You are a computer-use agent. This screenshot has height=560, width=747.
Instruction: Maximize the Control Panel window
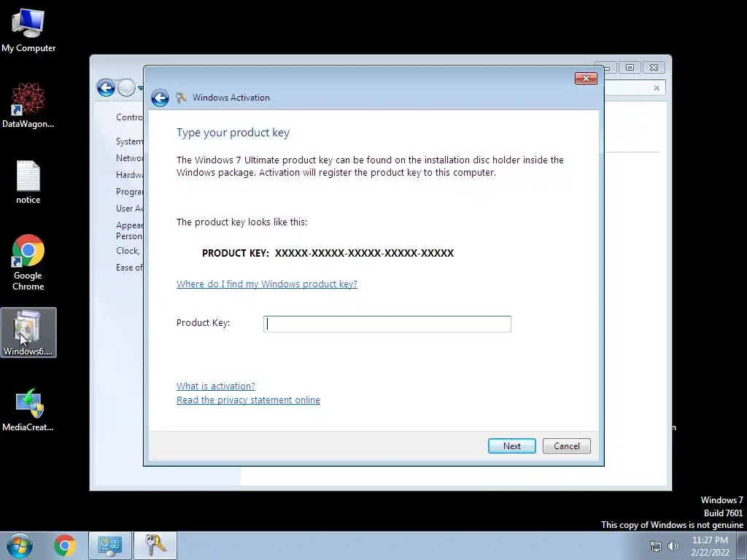point(630,68)
